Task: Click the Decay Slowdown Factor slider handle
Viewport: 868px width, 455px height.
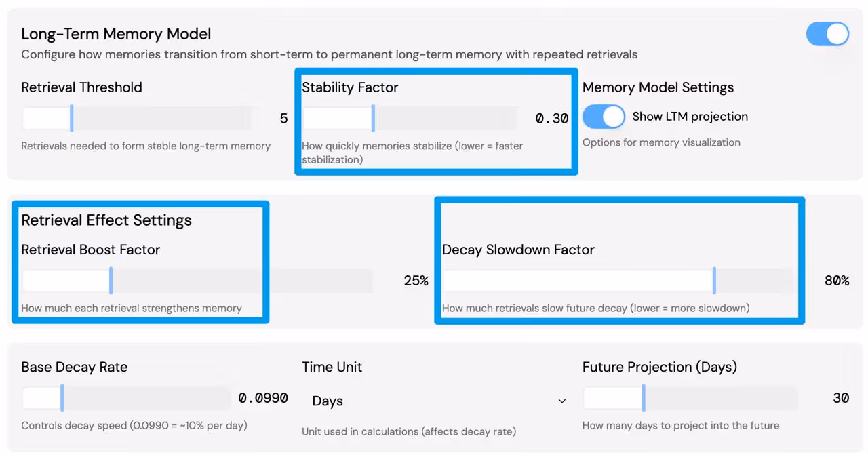Action: pyautogui.click(x=714, y=281)
